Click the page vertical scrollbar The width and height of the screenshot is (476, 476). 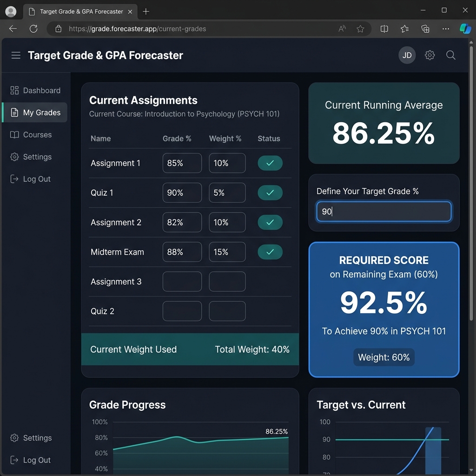471,182
